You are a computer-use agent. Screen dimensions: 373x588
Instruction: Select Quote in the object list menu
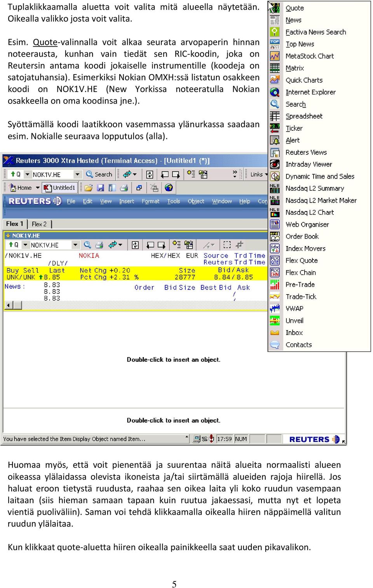(x=295, y=8)
